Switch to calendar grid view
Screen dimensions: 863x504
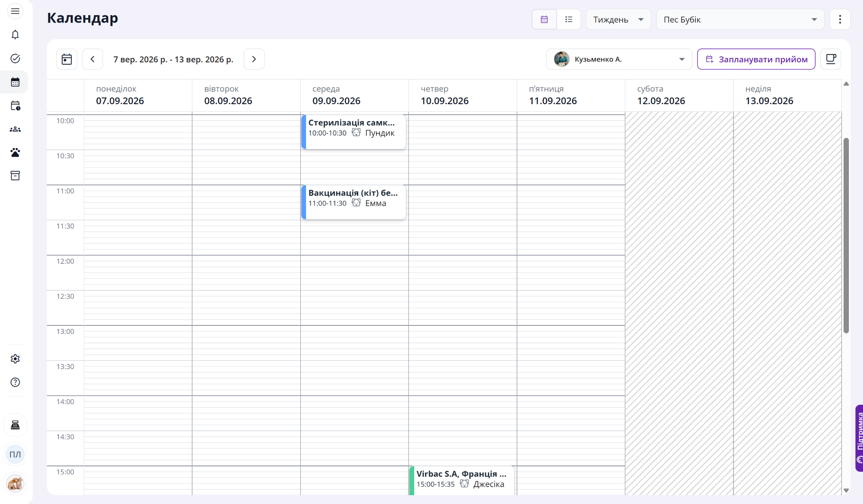[544, 20]
